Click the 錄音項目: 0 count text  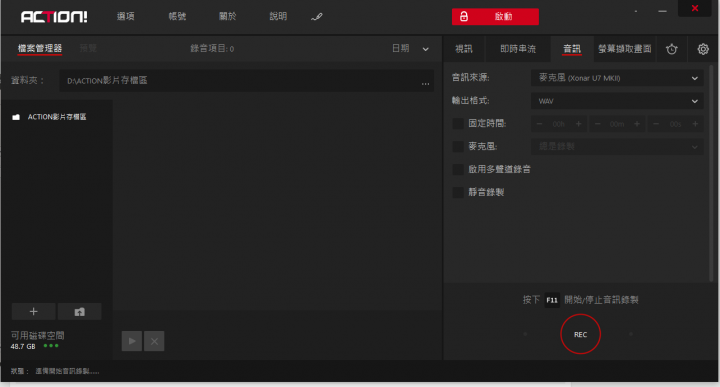212,49
